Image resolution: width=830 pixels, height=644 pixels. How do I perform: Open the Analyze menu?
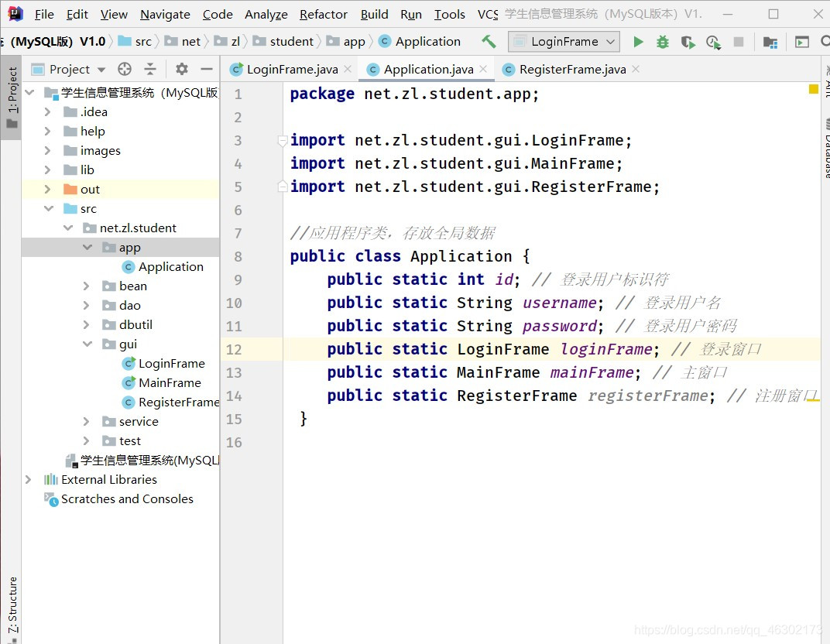[266, 14]
